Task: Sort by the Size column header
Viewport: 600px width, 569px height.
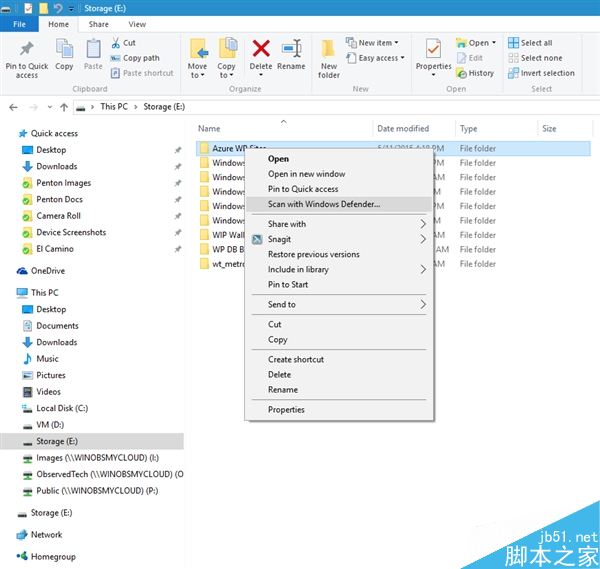Action: point(549,129)
